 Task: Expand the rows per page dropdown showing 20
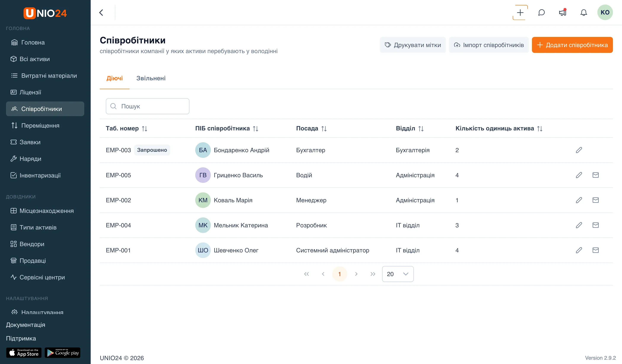pyautogui.click(x=397, y=274)
